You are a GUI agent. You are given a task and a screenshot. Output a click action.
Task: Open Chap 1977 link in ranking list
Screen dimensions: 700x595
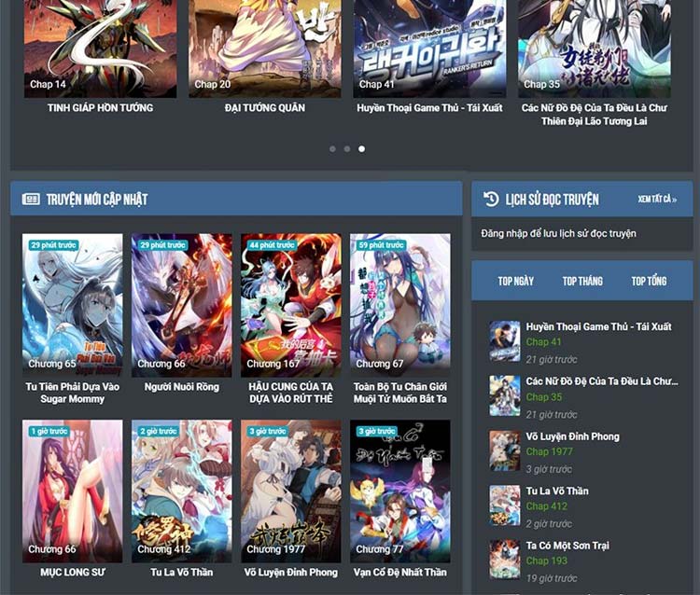click(549, 451)
